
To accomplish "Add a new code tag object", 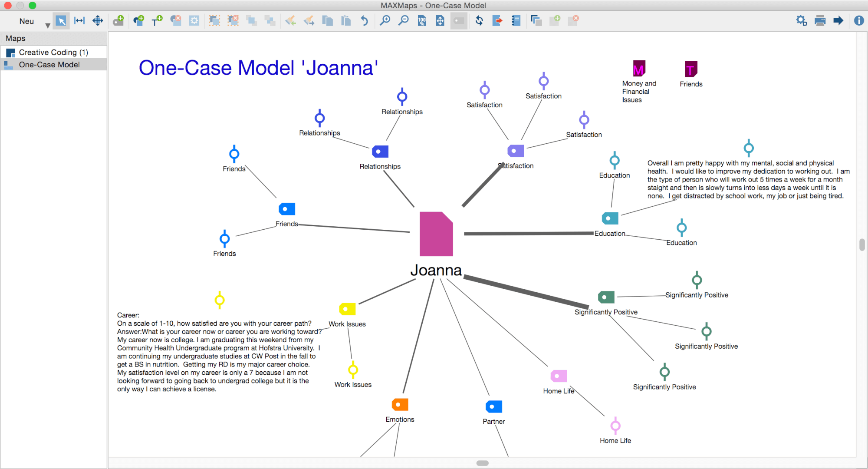I will click(x=118, y=20).
